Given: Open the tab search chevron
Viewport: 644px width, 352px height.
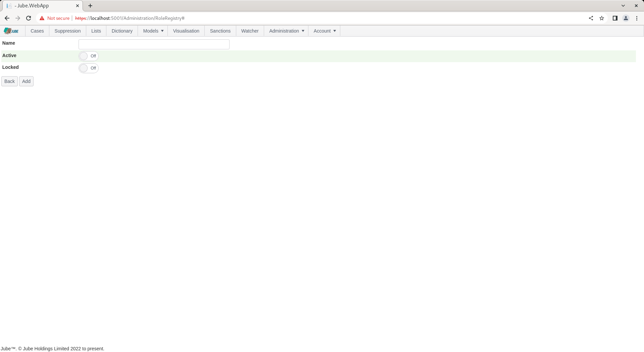Looking at the screenshot, I should (x=623, y=6).
